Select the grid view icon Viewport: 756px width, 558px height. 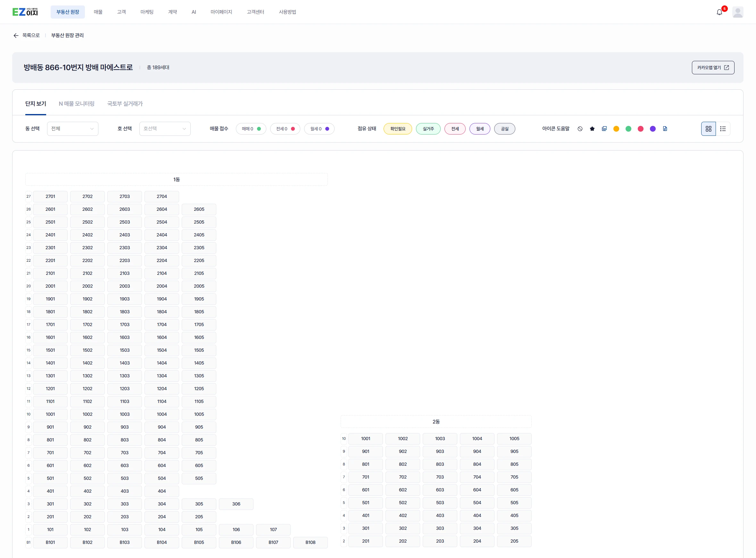coord(708,129)
